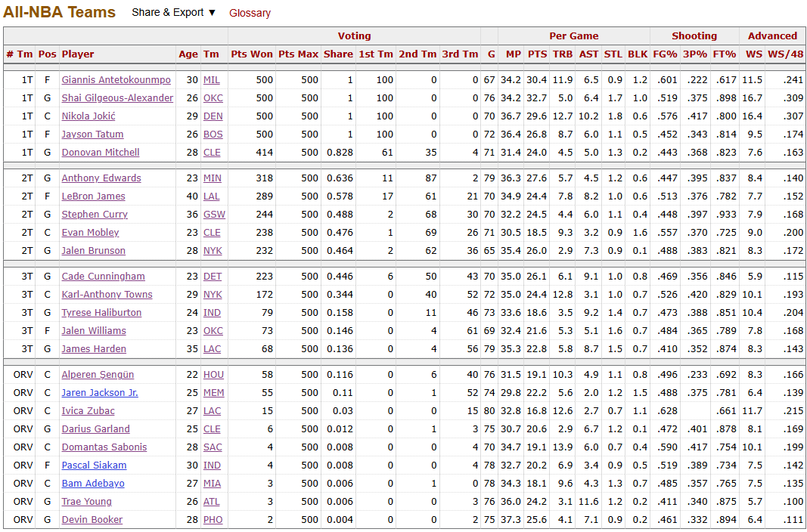Open James Harden's player page
Viewport: 807px width, 532px height.
[x=94, y=348]
